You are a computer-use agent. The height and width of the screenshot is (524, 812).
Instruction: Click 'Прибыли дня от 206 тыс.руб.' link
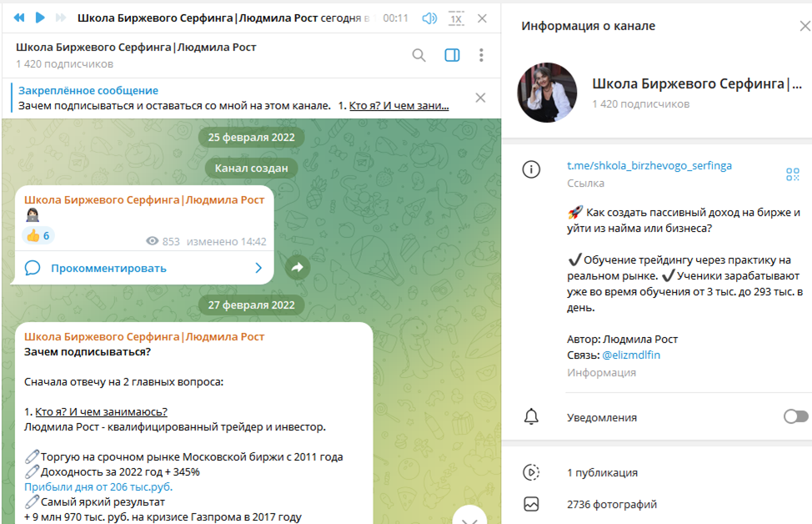[98, 487]
